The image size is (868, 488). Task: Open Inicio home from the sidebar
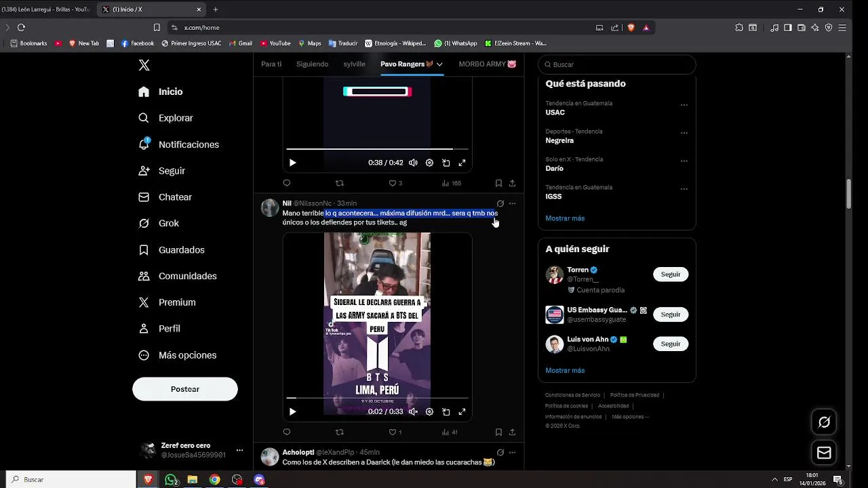[161, 91]
